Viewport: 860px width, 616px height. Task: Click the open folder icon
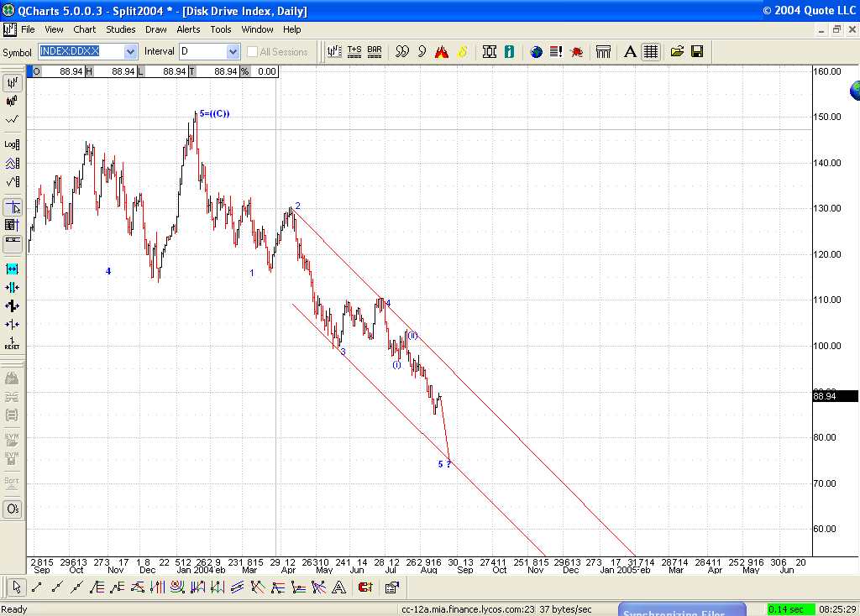pyautogui.click(x=677, y=51)
